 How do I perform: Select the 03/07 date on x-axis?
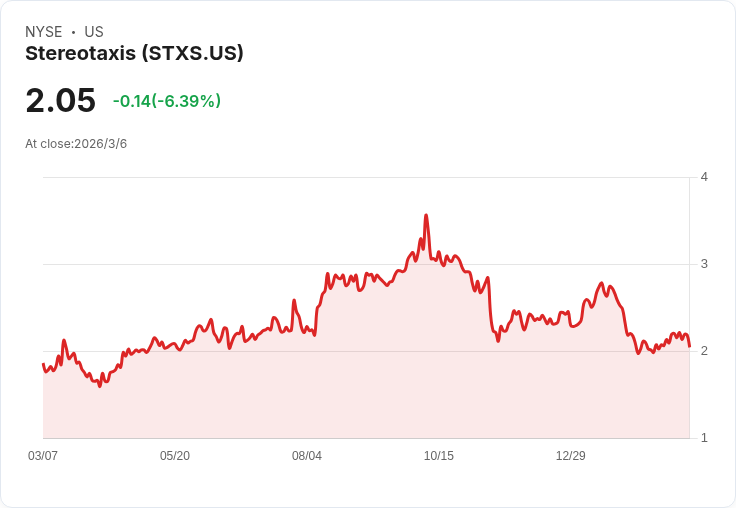click(x=43, y=456)
